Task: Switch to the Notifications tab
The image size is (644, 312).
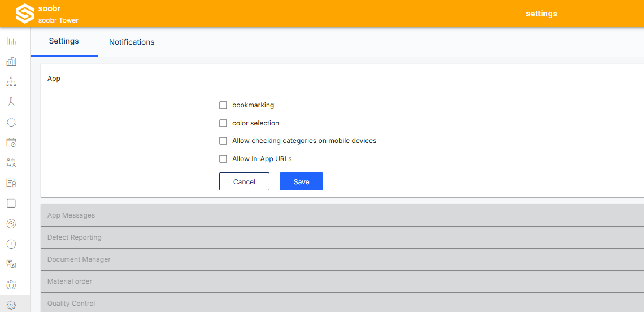Action: 132,42
